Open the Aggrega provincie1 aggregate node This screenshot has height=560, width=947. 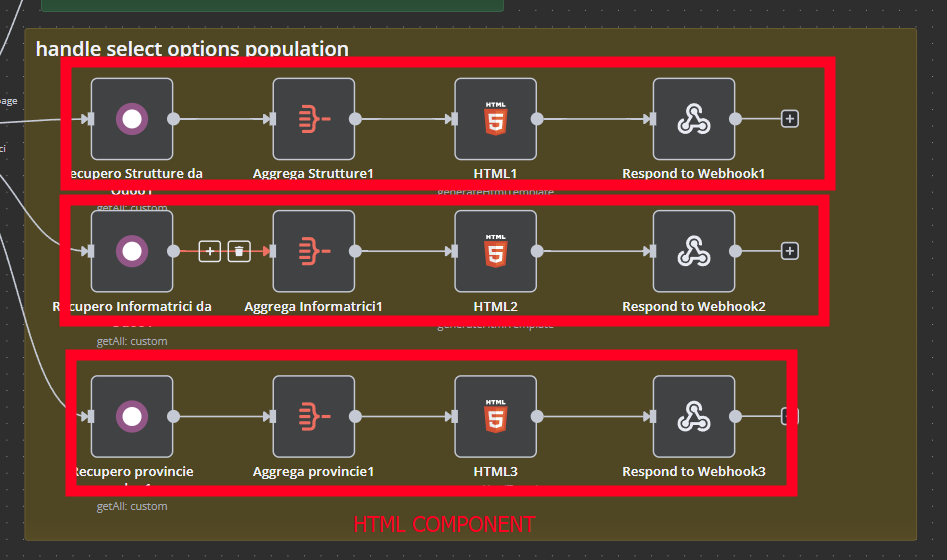tap(313, 417)
